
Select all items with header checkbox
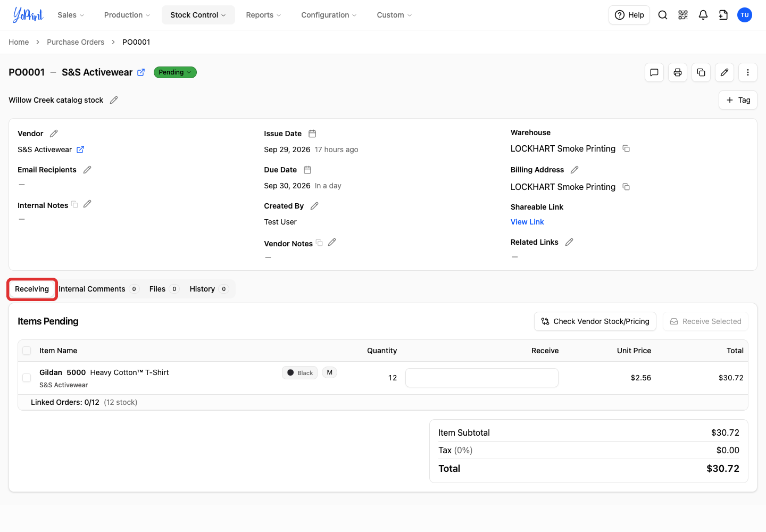point(27,351)
